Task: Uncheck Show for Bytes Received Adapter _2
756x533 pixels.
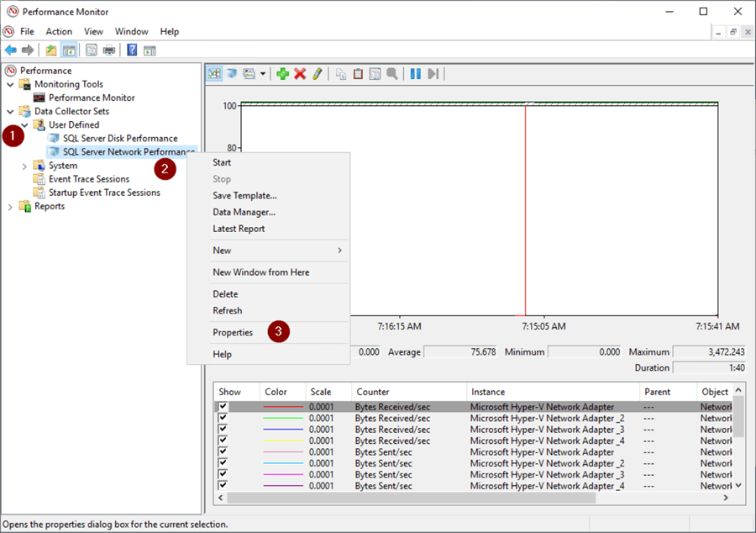Action: click(223, 417)
